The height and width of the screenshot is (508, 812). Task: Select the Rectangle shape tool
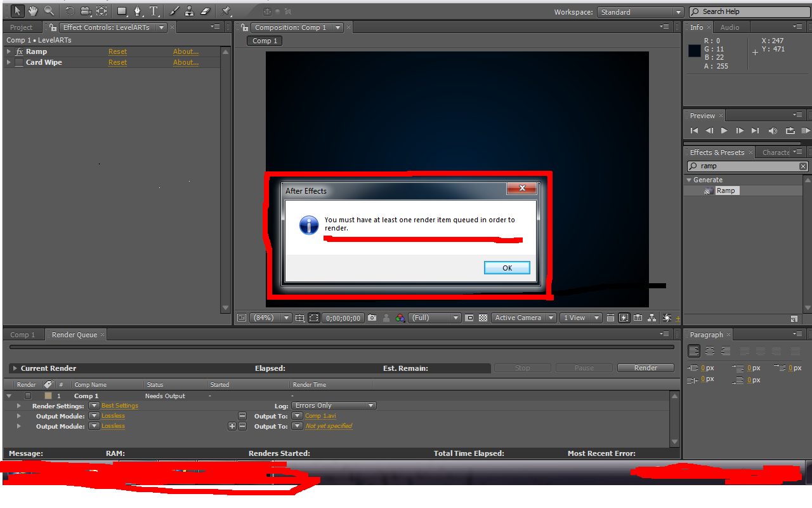122,11
